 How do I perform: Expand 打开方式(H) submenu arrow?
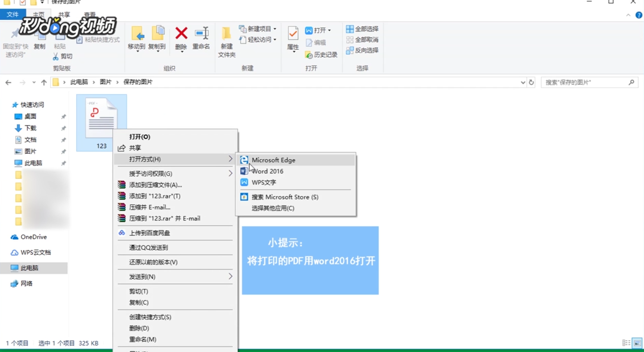(231, 159)
